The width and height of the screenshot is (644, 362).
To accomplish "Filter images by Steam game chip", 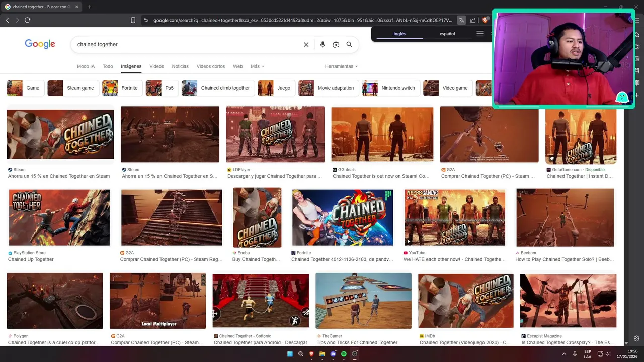I will [72, 88].
